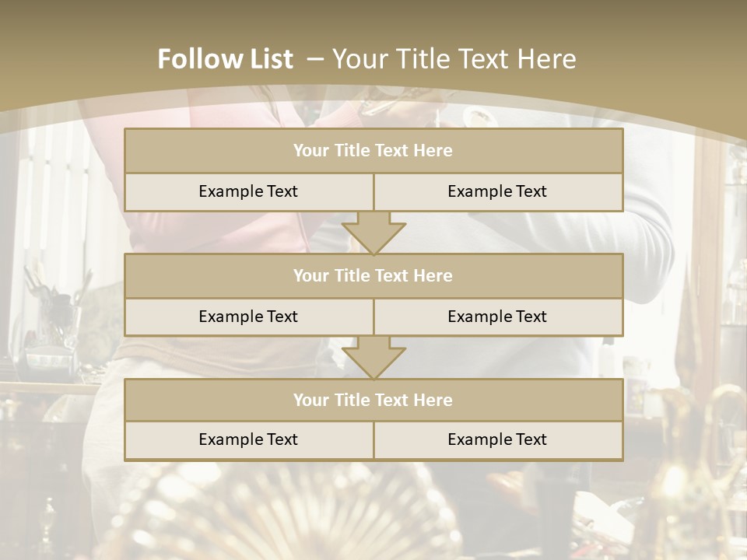This screenshot has width=747, height=560.
Task: Select the down arrow between the first and second blocks
Action: click(x=374, y=233)
